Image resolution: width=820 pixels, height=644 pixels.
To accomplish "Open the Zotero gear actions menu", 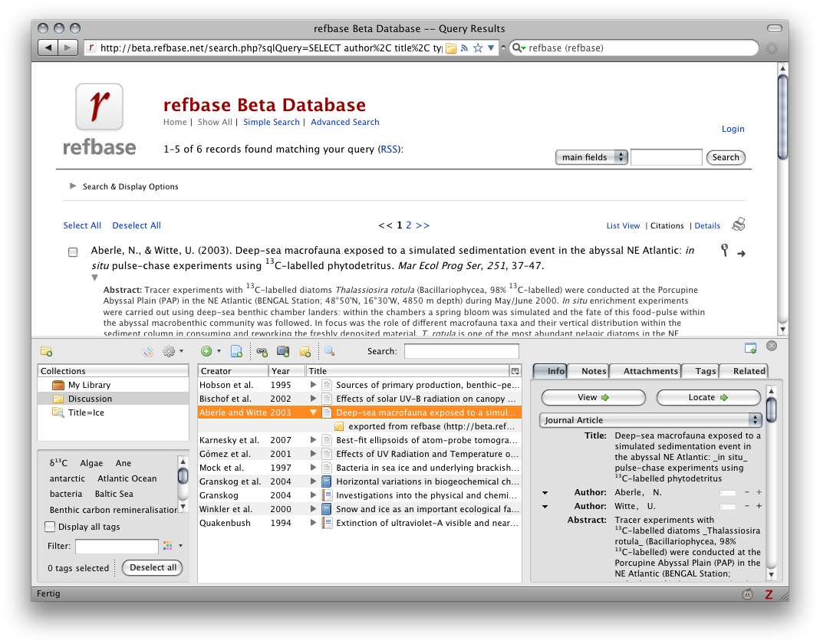I will (172, 351).
